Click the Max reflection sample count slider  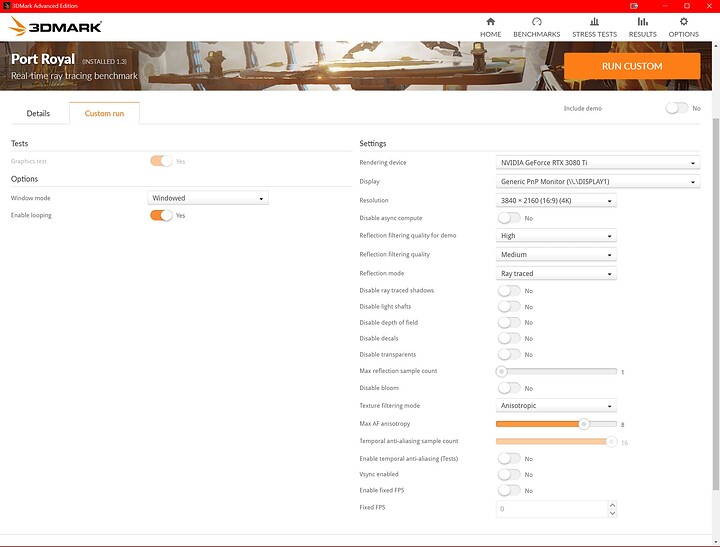click(556, 371)
